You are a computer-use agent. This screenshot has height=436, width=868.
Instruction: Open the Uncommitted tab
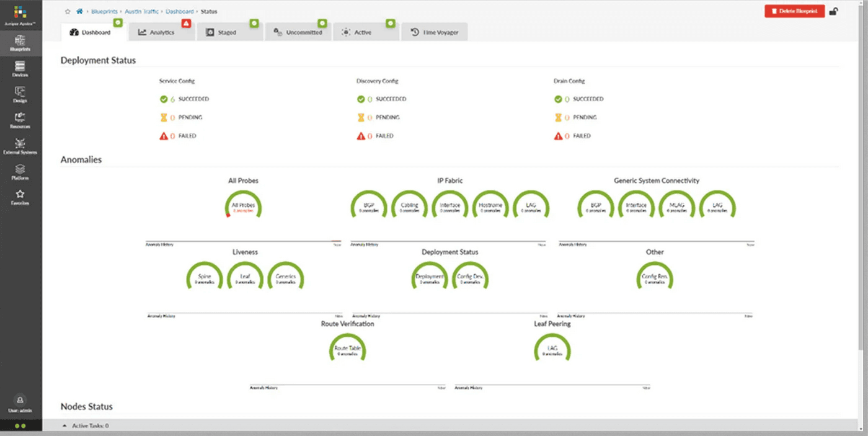point(298,32)
